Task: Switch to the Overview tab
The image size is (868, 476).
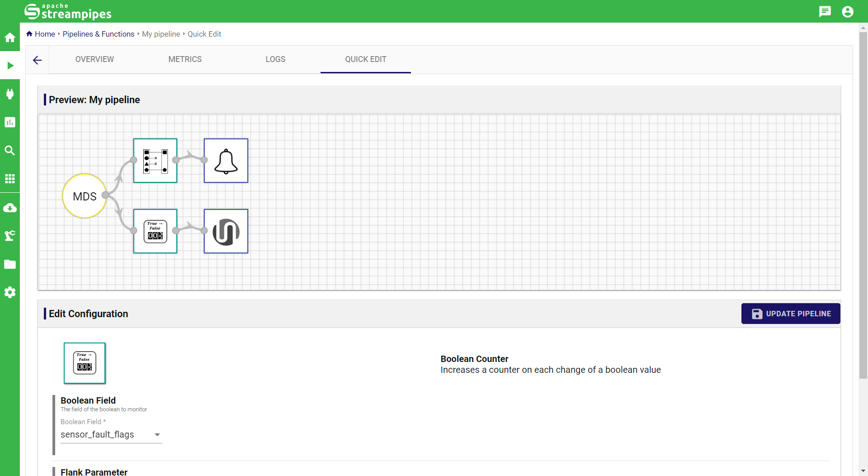Action: [94, 59]
